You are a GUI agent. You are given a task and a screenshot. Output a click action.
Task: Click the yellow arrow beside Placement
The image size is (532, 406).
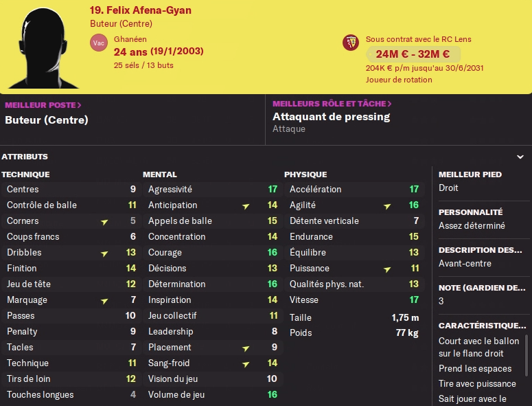click(x=246, y=348)
